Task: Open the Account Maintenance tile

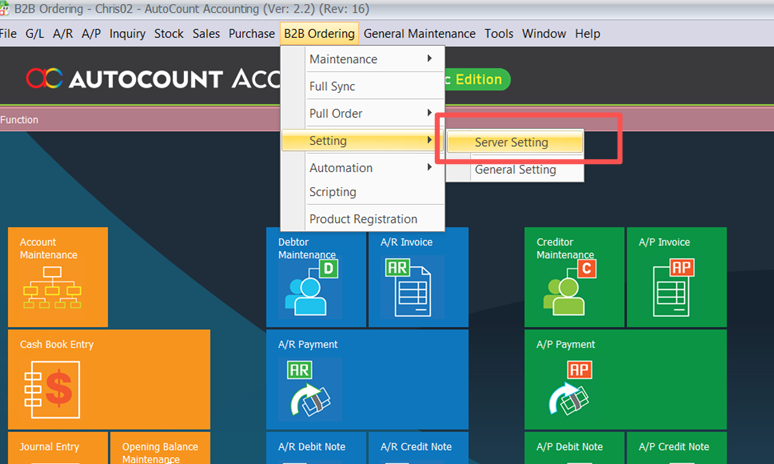Action: [58, 277]
